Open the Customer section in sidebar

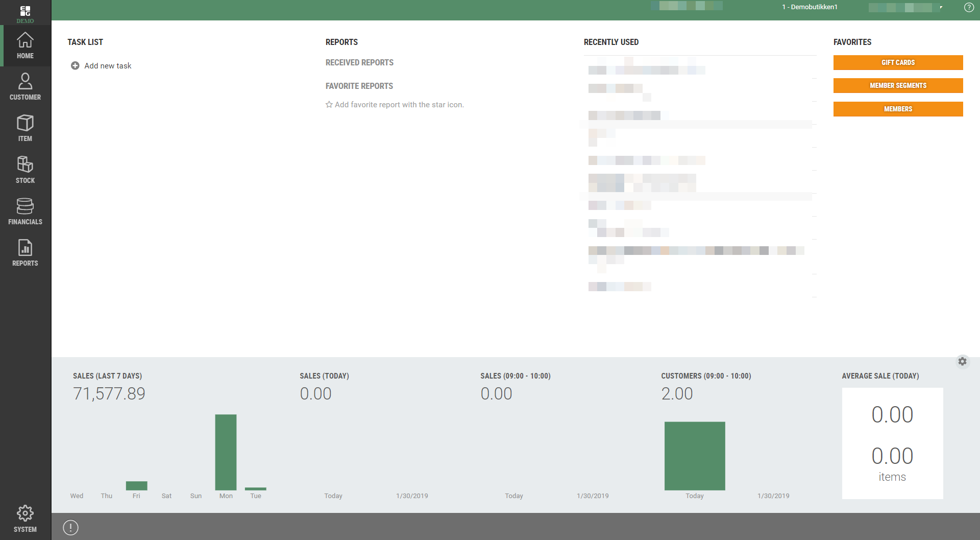[25, 86]
